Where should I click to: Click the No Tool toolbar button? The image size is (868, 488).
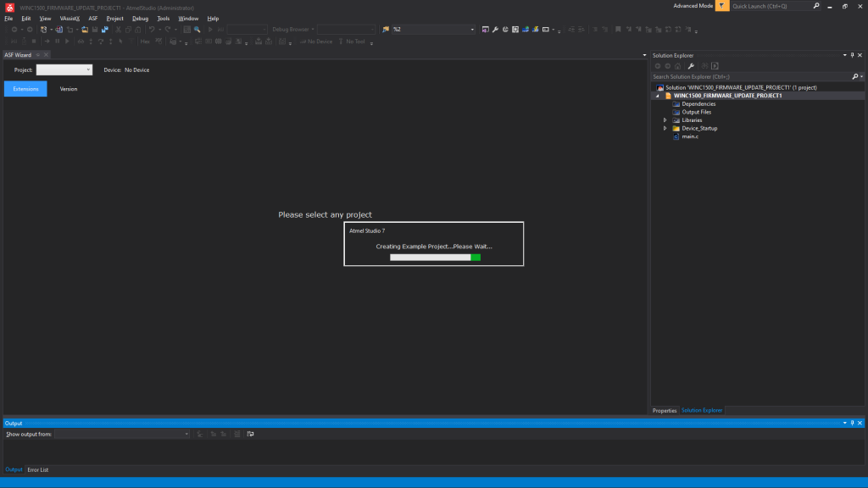tap(352, 42)
